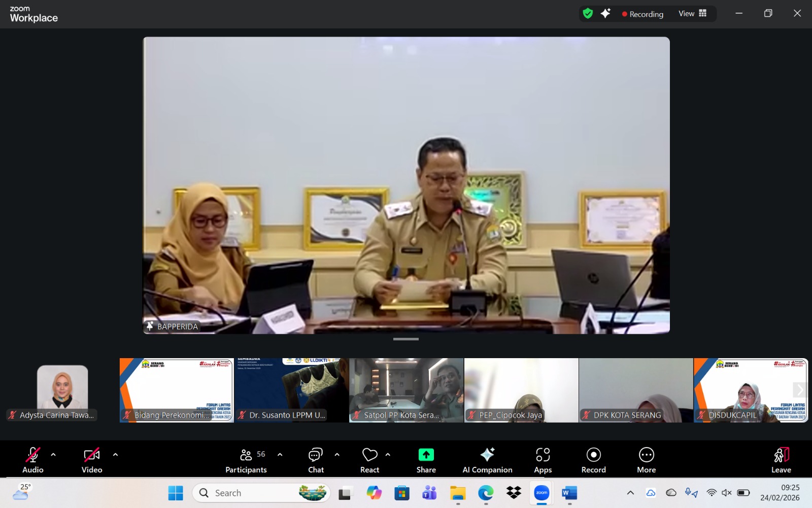The width and height of the screenshot is (812, 508).
Task: Expand video options arrow next to Video
Action: point(115,455)
